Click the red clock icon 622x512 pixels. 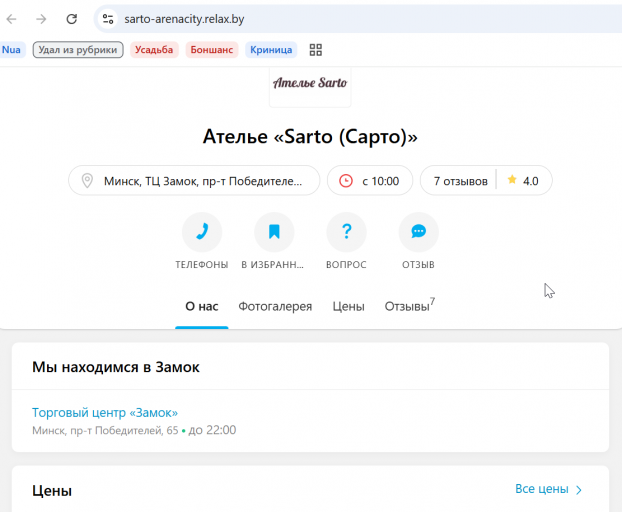346,181
